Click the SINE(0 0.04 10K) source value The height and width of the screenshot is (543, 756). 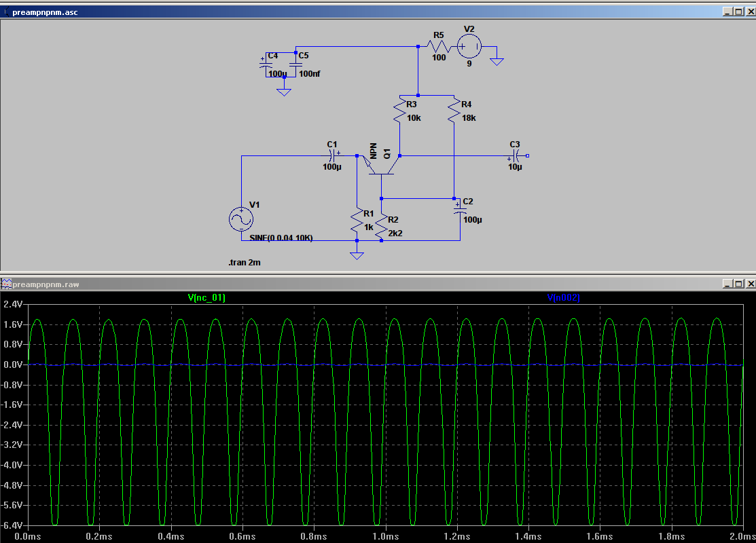[281, 238]
